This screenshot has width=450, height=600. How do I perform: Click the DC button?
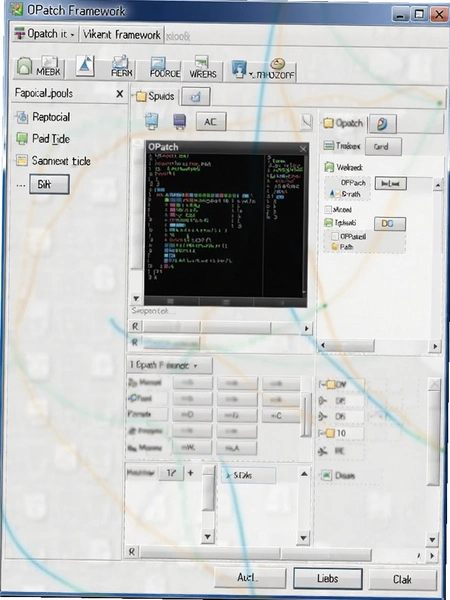coord(390,224)
